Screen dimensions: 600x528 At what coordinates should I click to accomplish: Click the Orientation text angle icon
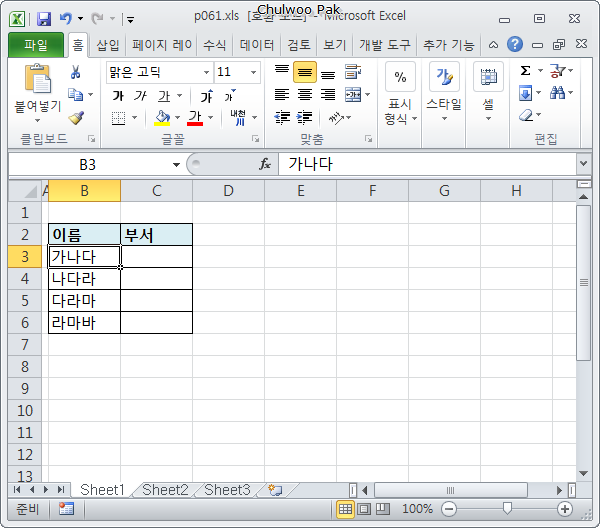click(x=336, y=118)
